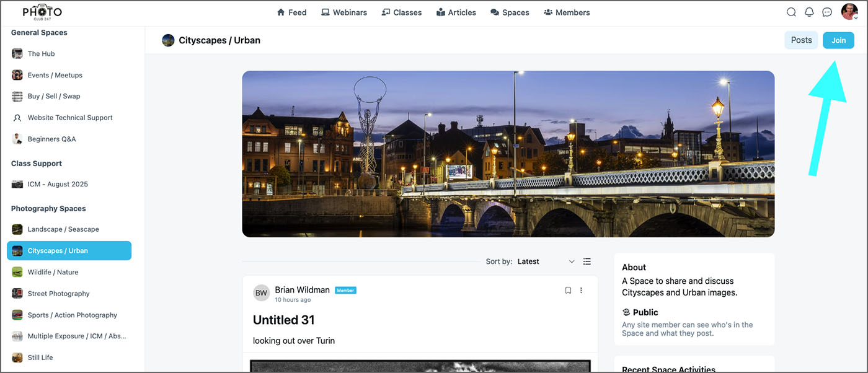Click the Street Photography thumbnail icon
Viewport: 868px width, 373px height.
click(17, 294)
